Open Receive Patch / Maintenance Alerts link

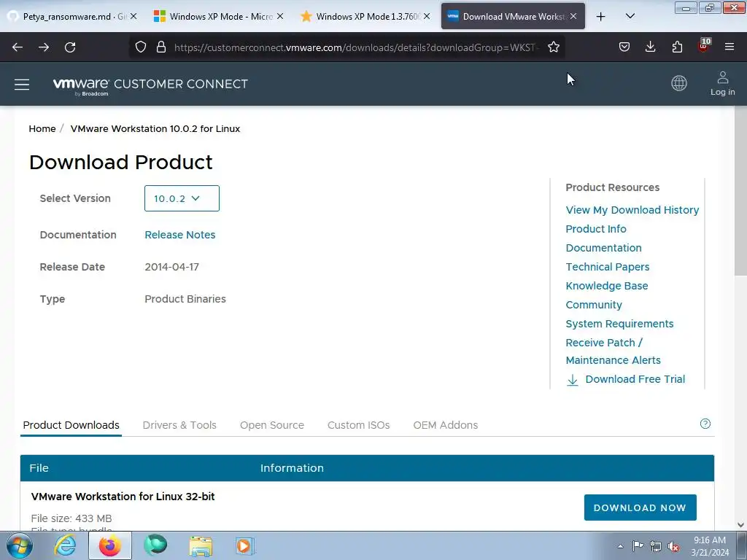point(613,351)
